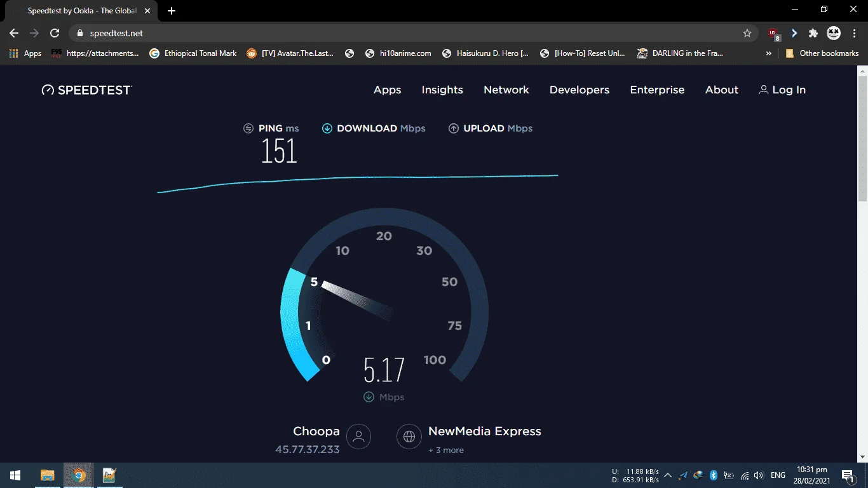Expand the hidden bookmarks chevron

[x=769, y=53]
